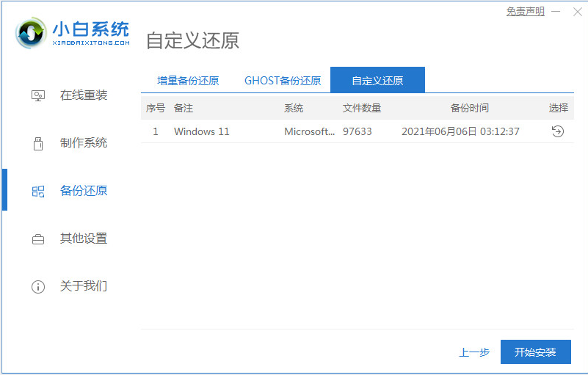Click the 备份时间 column header
The width and height of the screenshot is (588, 375).
coord(470,108)
